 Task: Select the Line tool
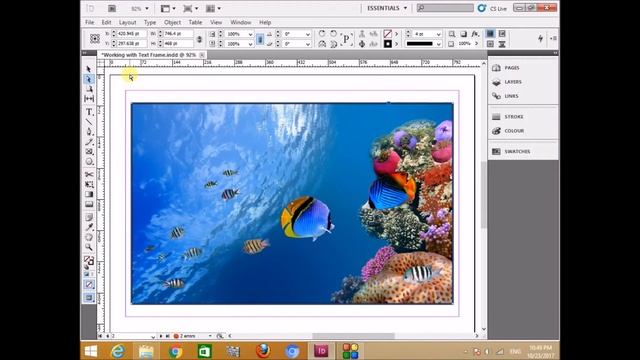click(x=89, y=122)
